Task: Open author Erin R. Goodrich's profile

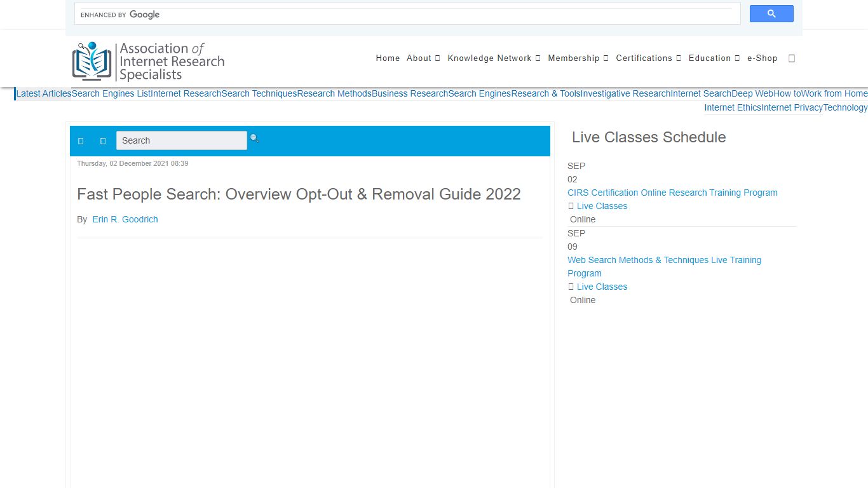Action: pyautogui.click(x=125, y=219)
